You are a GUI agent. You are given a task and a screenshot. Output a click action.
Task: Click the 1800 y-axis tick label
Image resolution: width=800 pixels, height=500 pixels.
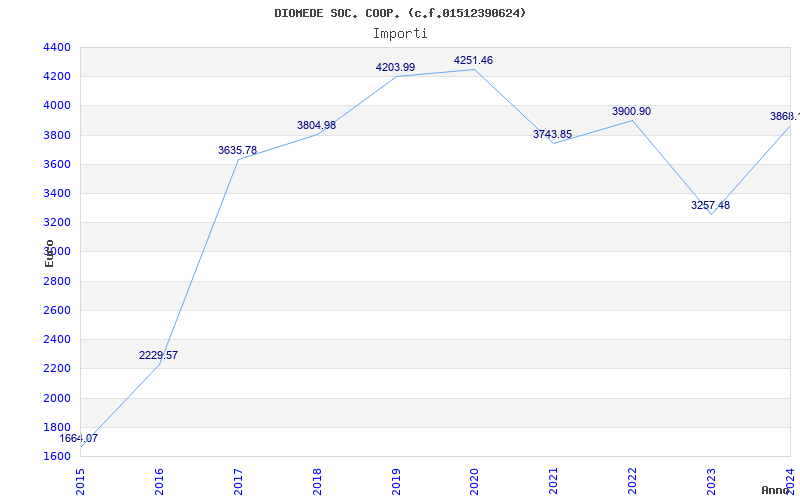(x=57, y=427)
